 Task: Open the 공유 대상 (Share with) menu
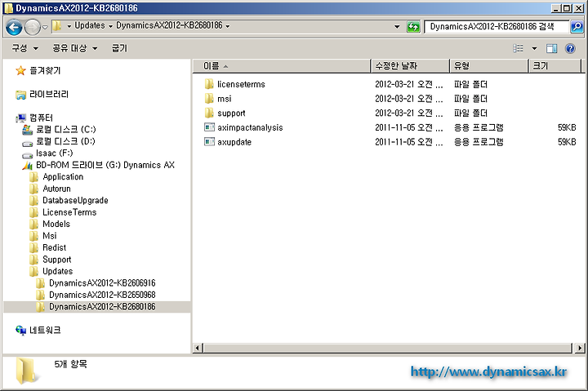click(74, 48)
